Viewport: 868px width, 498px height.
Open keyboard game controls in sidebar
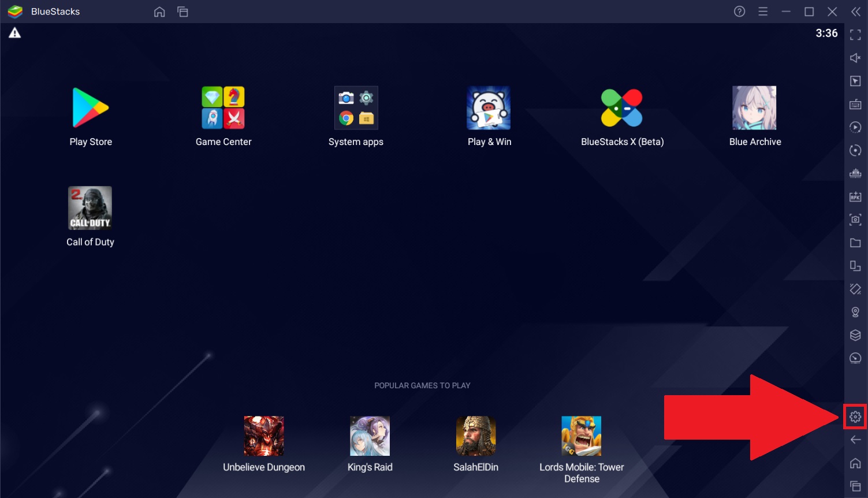(855, 104)
